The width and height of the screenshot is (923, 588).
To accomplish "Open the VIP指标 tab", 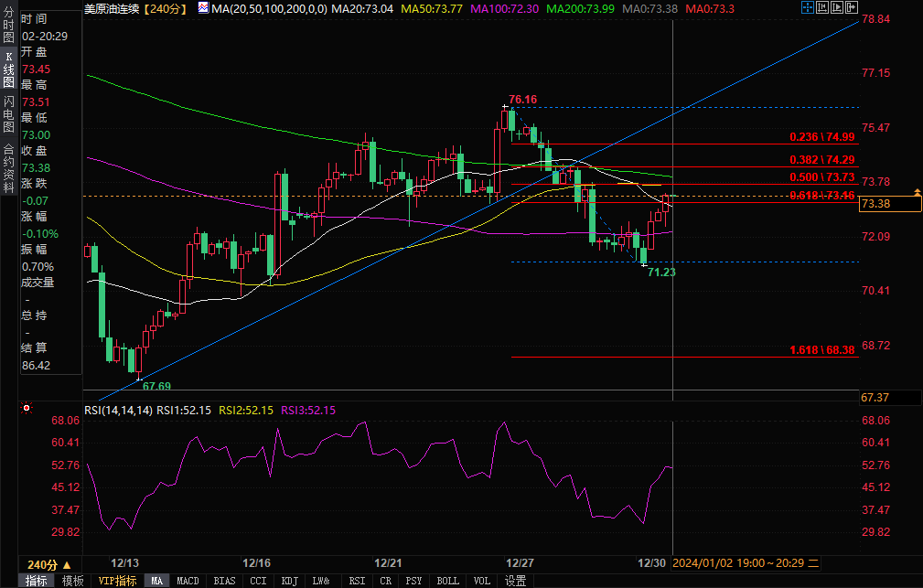I will coord(117,581).
